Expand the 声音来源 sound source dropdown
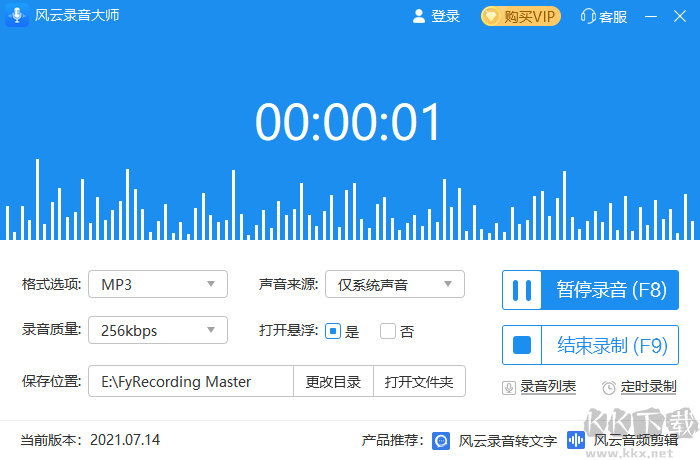This screenshot has height=460, width=700. (x=395, y=284)
